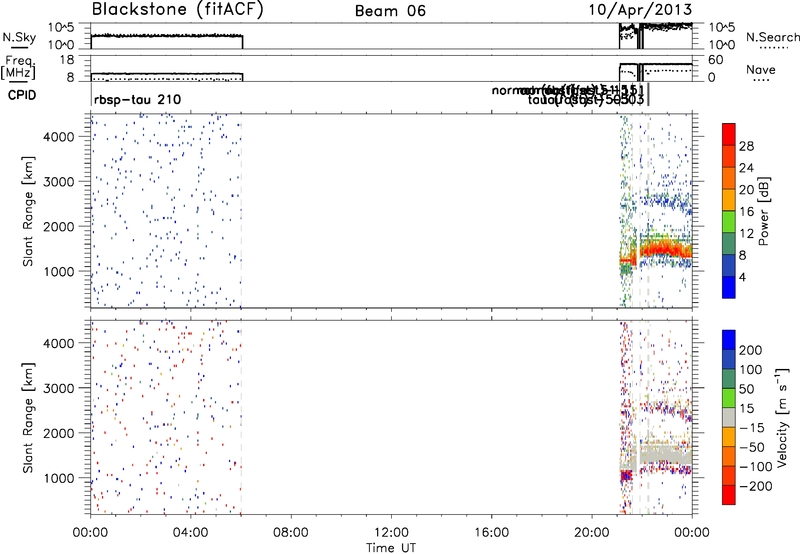Viewport: 800px width, 554px height.
Task: Click the grey ground-scatter band in velocity panel
Action: [x=666, y=454]
